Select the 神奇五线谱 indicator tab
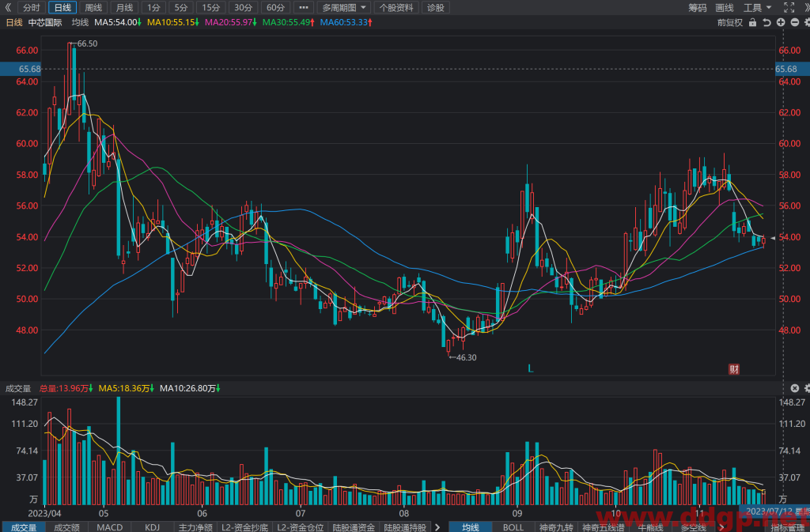 click(603, 526)
